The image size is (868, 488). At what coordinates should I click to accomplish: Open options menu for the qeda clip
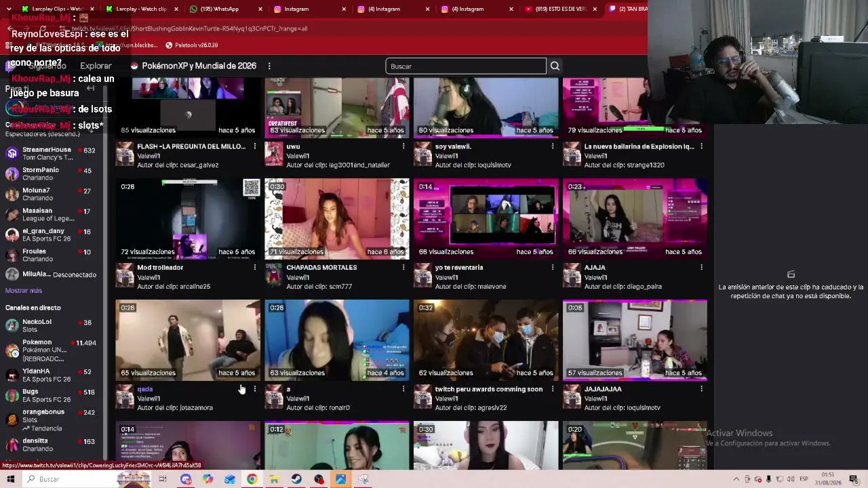[254, 389]
